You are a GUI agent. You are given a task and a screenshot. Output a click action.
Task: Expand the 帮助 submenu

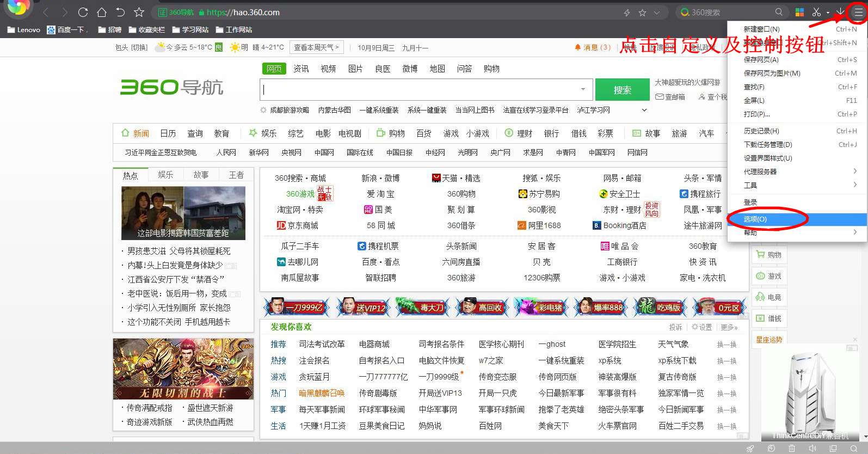[797, 232]
